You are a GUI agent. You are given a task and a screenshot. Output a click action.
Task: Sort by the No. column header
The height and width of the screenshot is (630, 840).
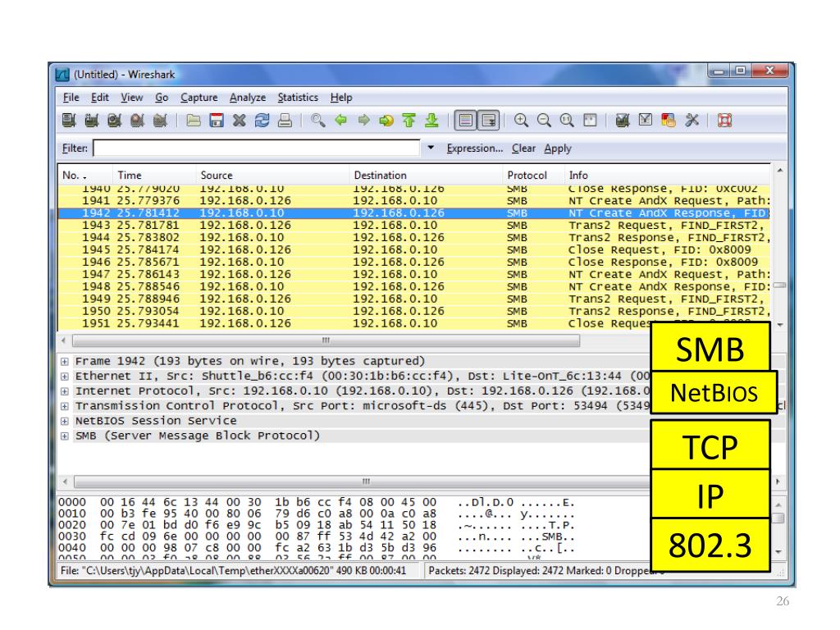coord(84,176)
